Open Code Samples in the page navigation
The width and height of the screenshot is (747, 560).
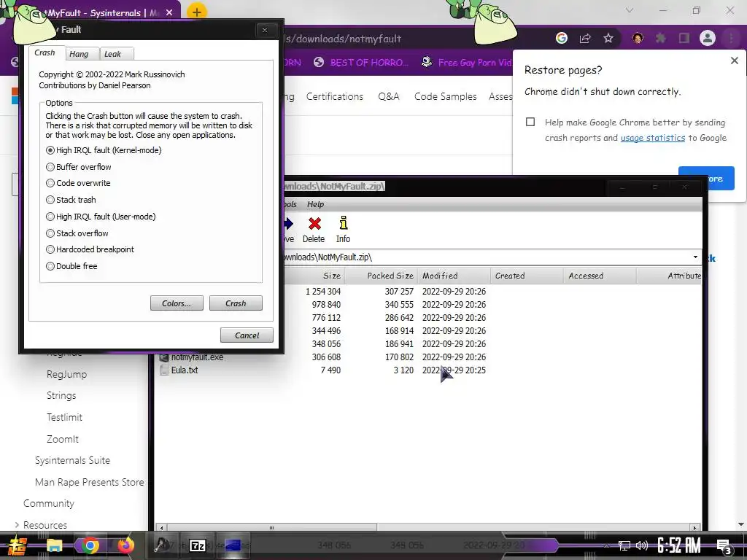(x=446, y=96)
